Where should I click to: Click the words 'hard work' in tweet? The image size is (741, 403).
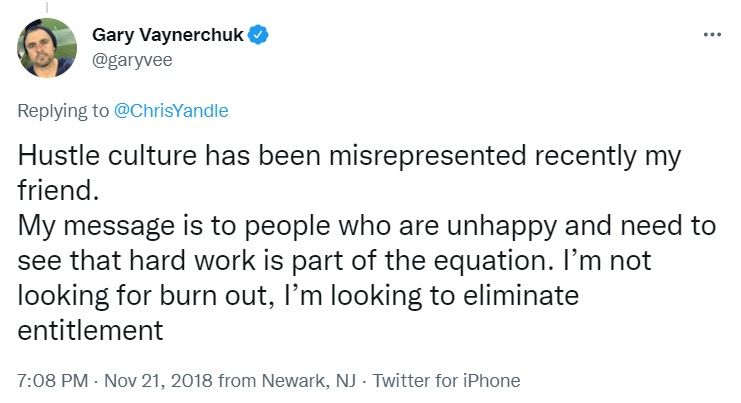[x=192, y=260]
